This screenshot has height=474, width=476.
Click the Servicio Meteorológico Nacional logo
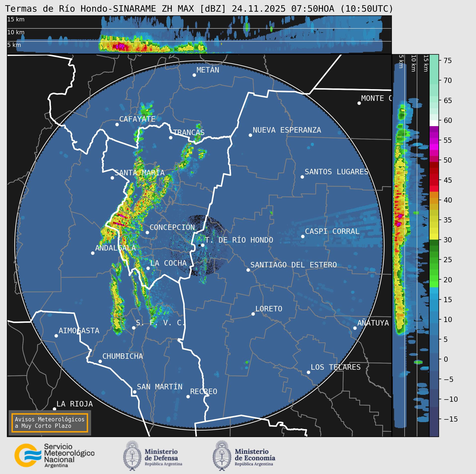54,455
